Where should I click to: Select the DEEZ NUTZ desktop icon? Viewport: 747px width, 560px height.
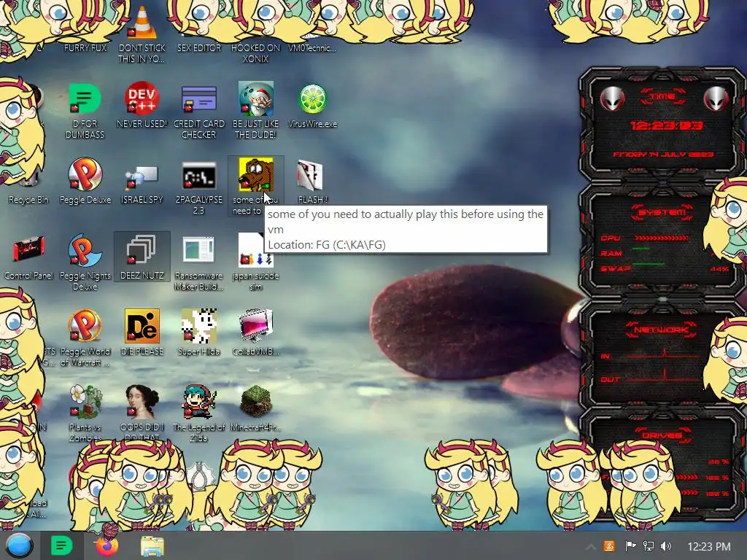click(142, 251)
